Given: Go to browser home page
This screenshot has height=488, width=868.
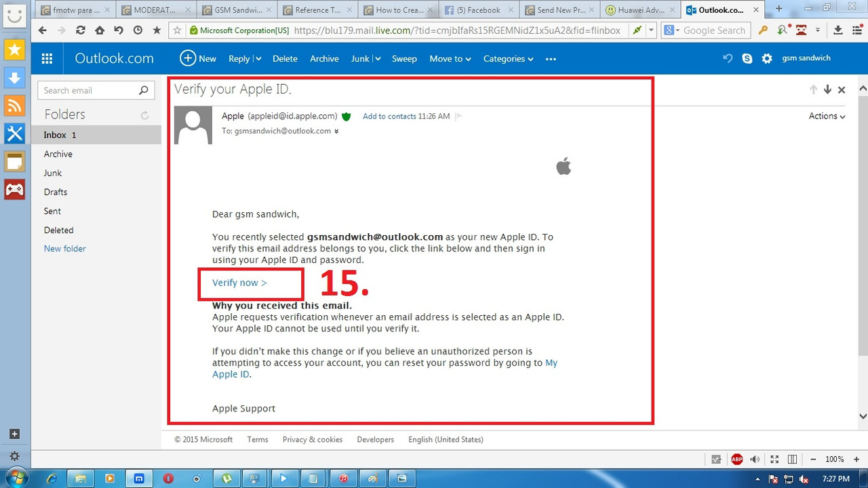Looking at the screenshot, I should pyautogui.click(x=100, y=30).
